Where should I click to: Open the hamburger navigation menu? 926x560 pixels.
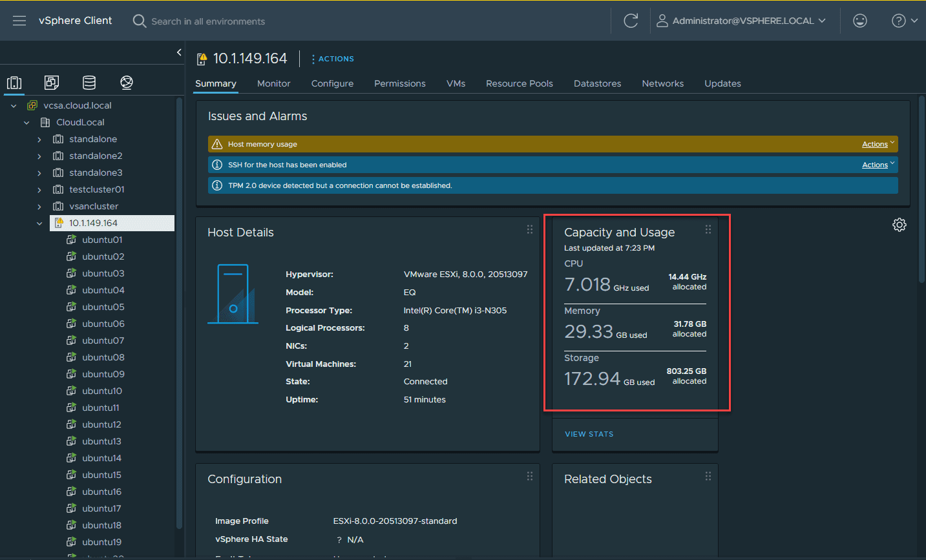(19, 21)
